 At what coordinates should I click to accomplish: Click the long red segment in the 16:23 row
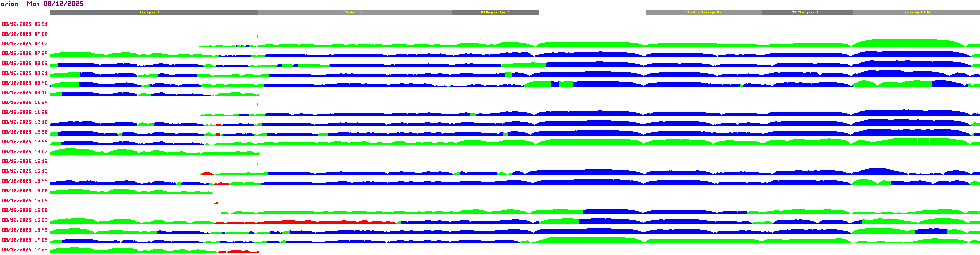coord(304,222)
